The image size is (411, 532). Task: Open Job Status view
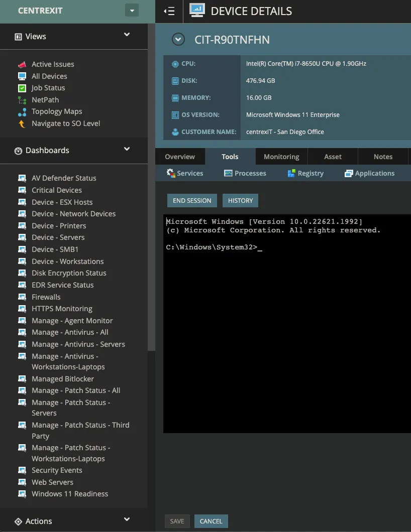pyautogui.click(x=48, y=88)
